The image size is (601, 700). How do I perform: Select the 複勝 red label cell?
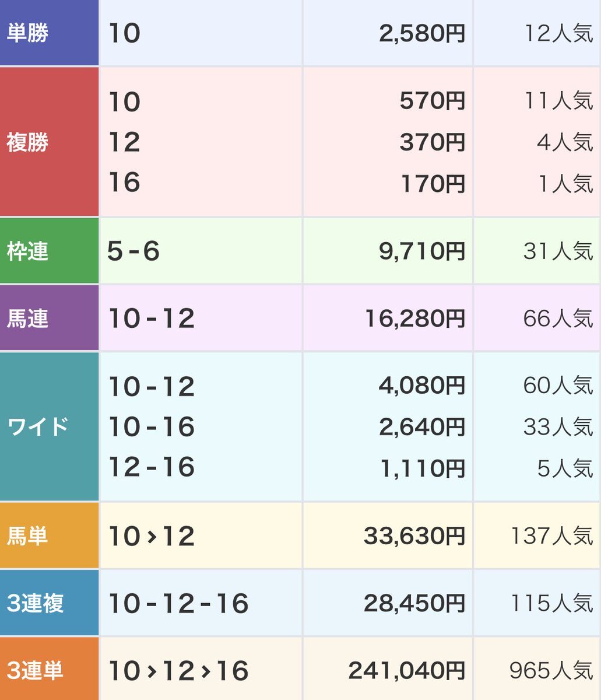point(49,142)
